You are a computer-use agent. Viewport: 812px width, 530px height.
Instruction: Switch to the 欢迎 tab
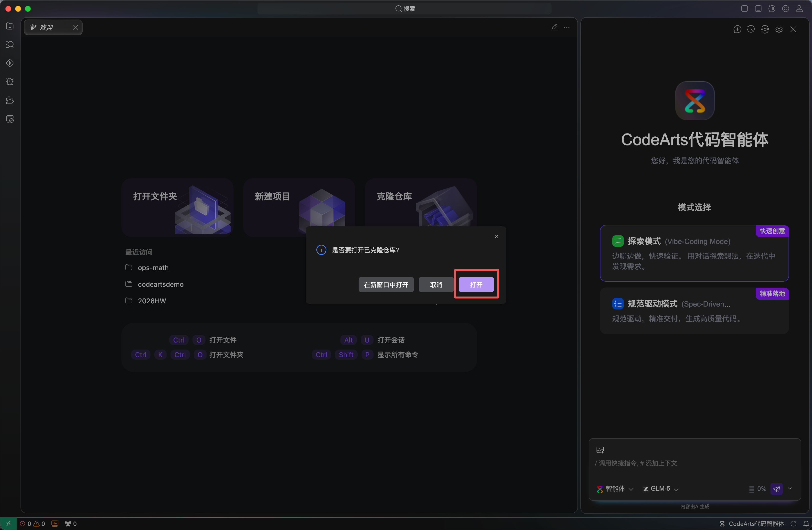(x=46, y=27)
